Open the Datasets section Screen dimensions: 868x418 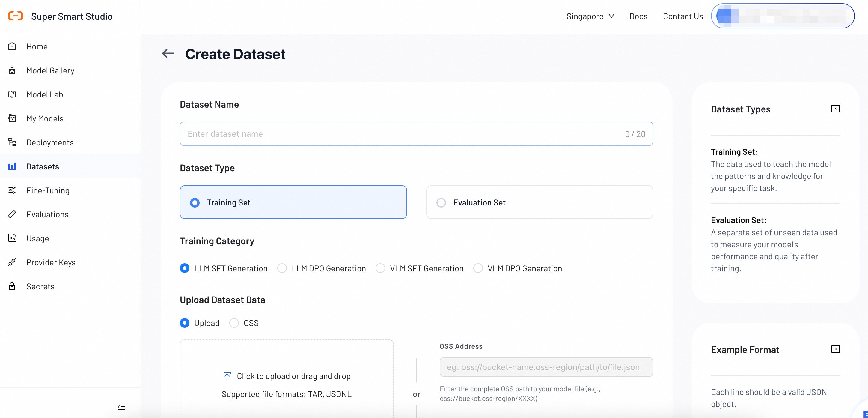tap(70, 166)
